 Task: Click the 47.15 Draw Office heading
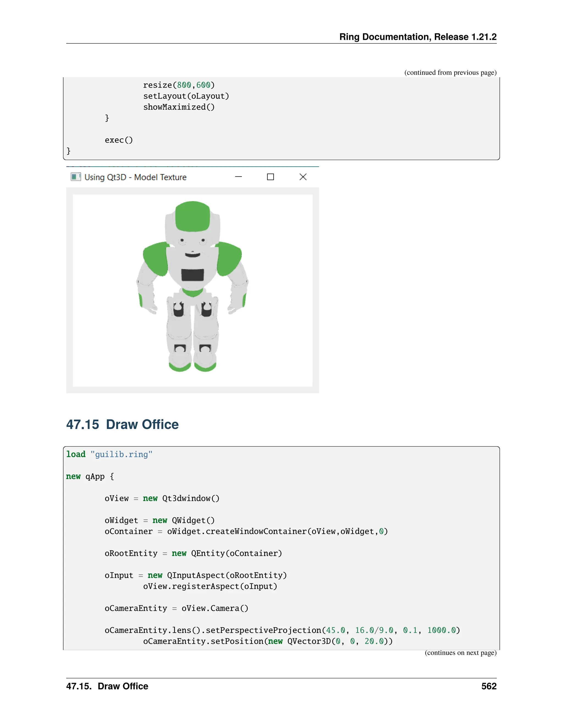coord(122,424)
